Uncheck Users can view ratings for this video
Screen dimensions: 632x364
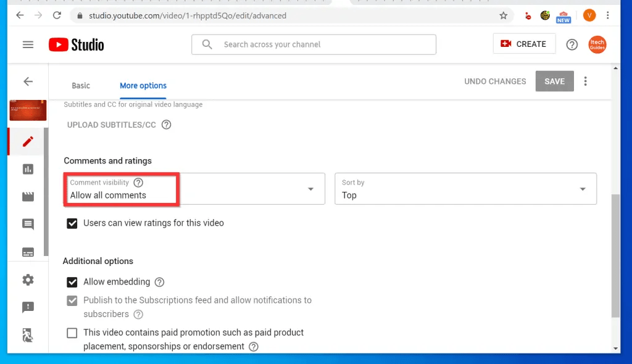(72, 223)
